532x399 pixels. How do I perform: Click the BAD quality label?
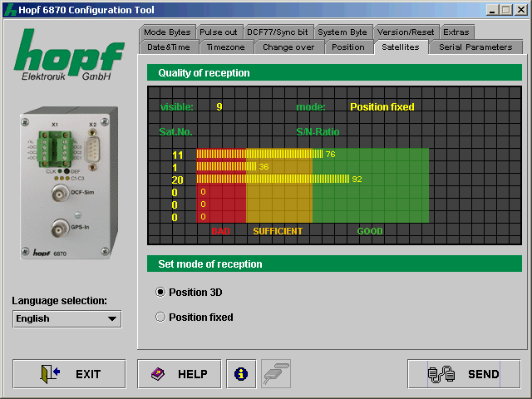tap(220, 231)
